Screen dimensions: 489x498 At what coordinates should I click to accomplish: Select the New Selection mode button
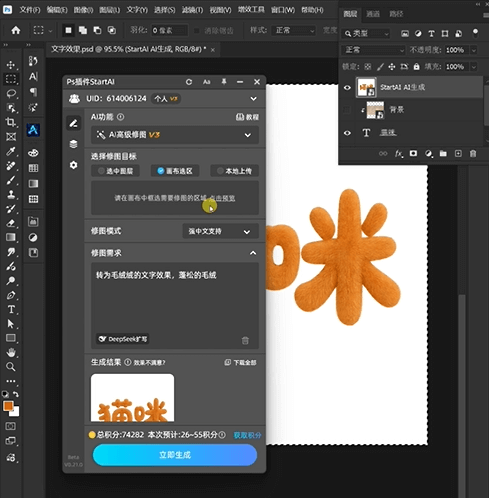(x=68, y=31)
